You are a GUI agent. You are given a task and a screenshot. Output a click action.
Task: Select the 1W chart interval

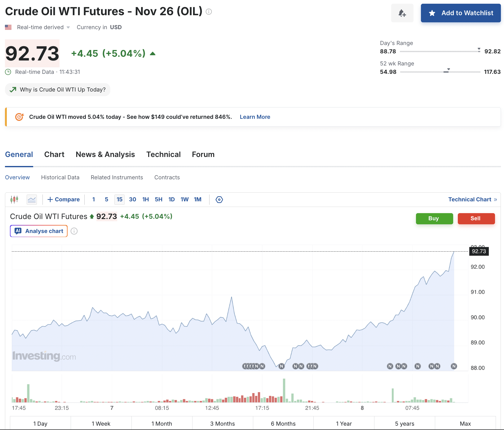tap(185, 199)
